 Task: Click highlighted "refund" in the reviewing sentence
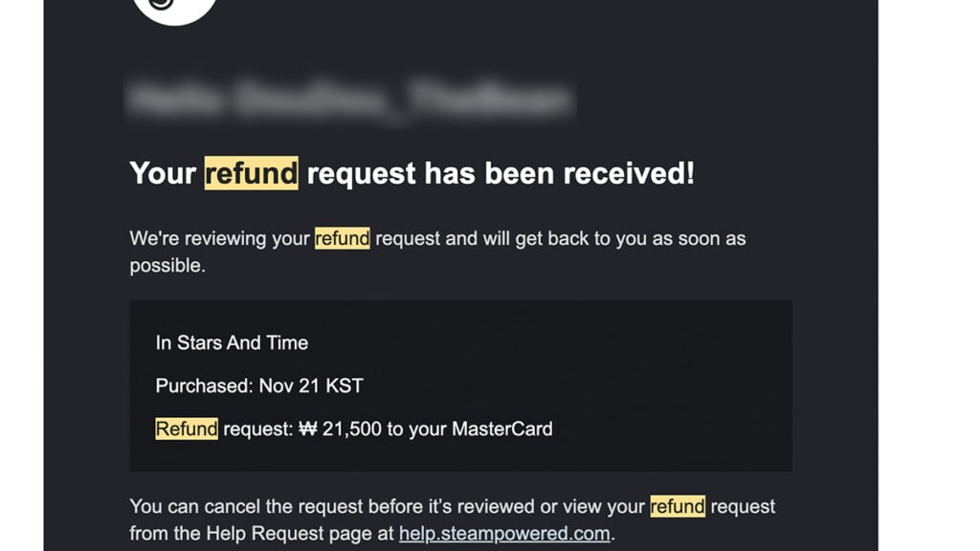(342, 238)
